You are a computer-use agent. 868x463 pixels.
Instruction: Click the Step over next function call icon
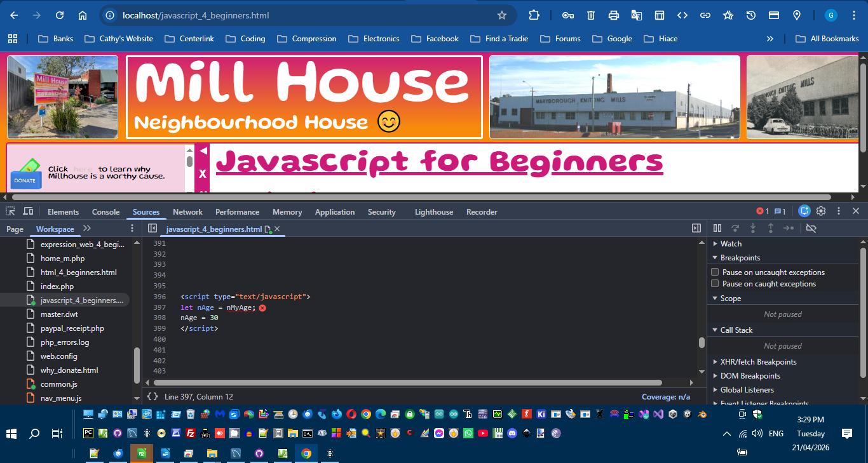(735, 228)
